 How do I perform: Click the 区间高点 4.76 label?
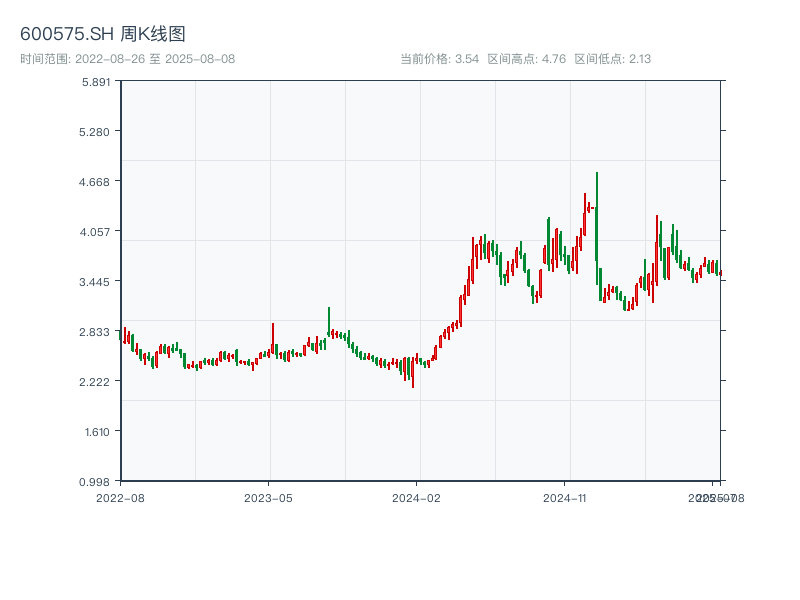pyautogui.click(x=527, y=59)
